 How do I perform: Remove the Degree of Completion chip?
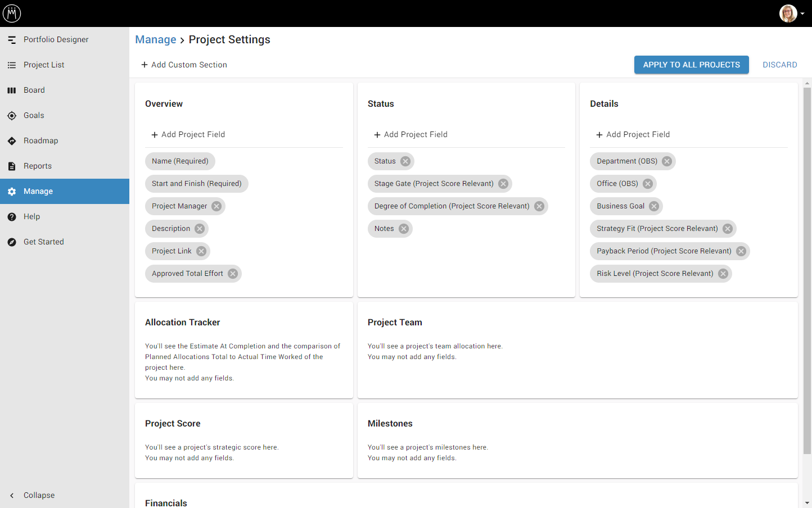pyautogui.click(x=539, y=206)
